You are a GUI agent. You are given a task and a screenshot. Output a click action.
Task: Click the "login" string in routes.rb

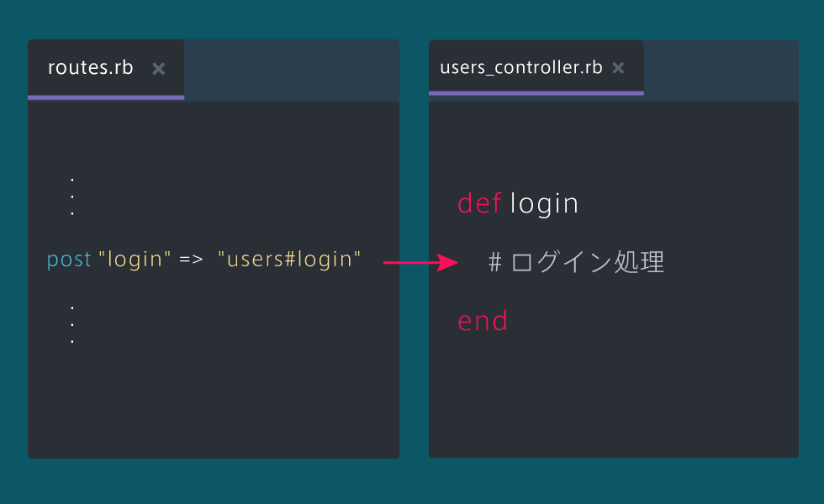(135, 260)
